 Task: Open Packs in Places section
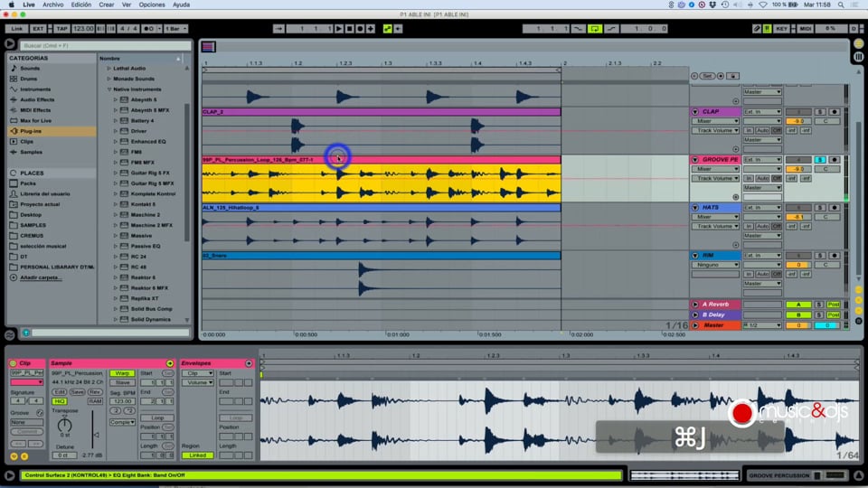click(x=28, y=183)
